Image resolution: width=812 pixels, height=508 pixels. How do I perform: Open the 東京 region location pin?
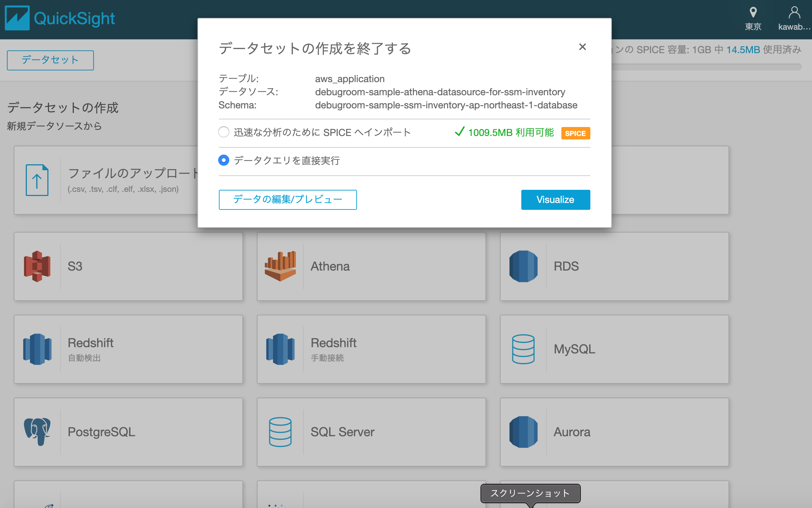coord(753,13)
